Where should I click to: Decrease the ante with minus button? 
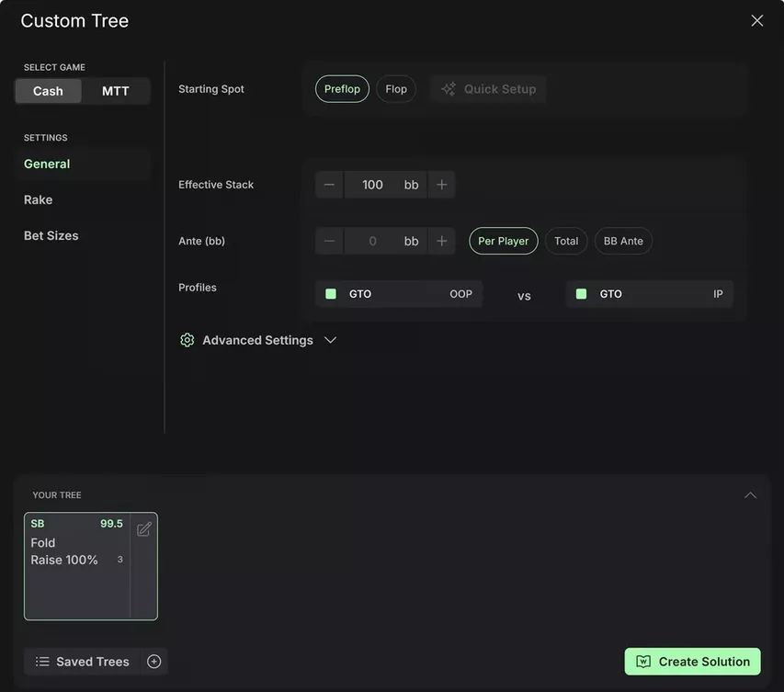329,241
